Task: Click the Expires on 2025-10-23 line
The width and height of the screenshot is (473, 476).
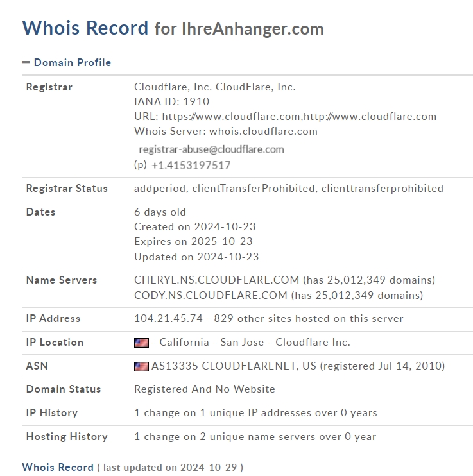Action: click(x=193, y=242)
